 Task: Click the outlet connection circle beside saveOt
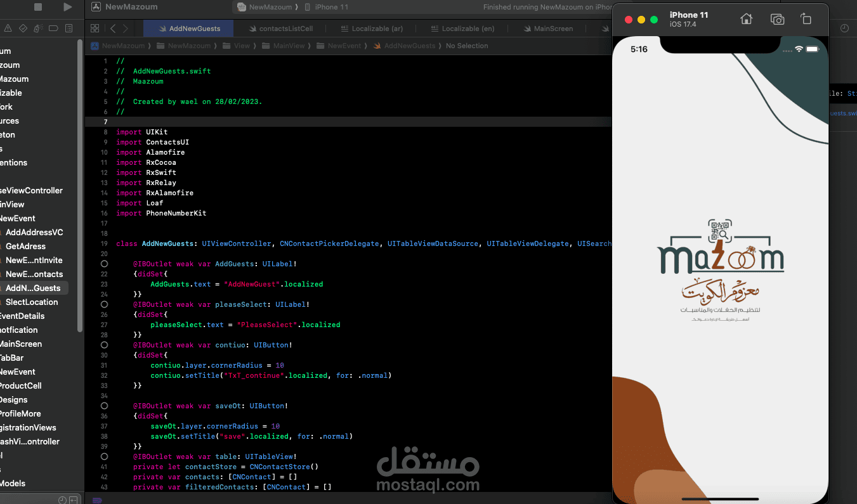pyautogui.click(x=104, y=406)
